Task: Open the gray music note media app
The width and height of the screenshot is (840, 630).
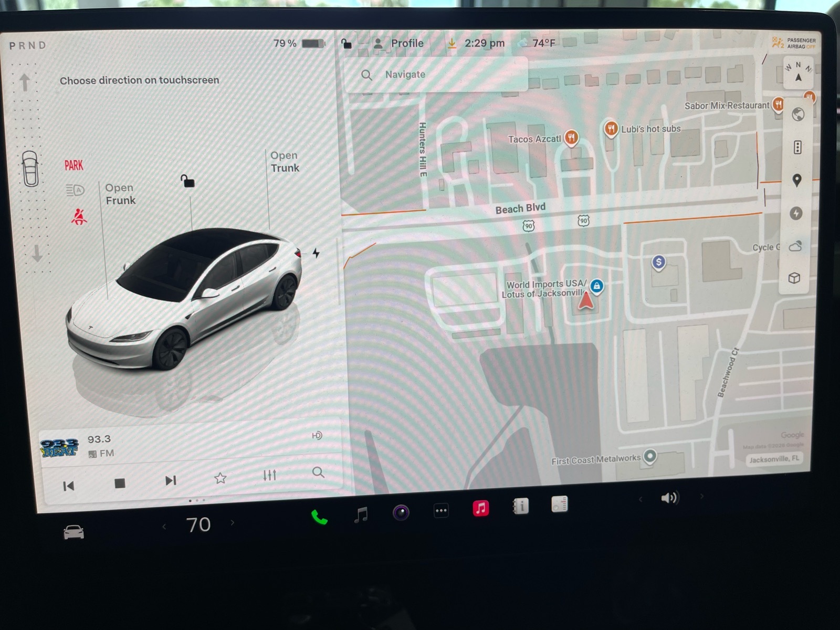Action: point(361,514)
